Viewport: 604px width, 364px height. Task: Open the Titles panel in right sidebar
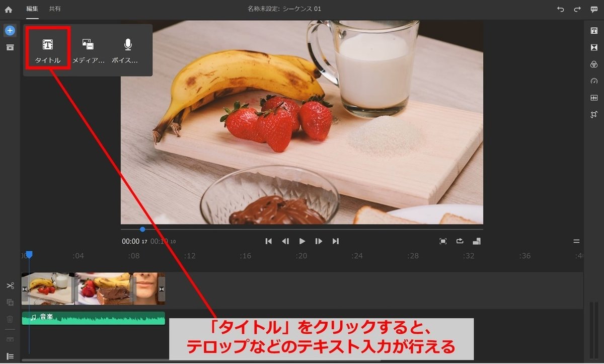594,31
